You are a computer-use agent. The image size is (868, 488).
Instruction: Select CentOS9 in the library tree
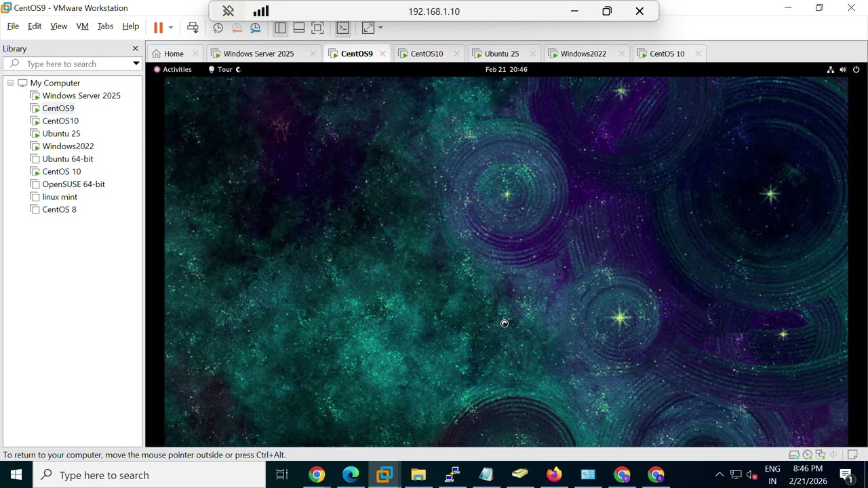coord(58,108)
